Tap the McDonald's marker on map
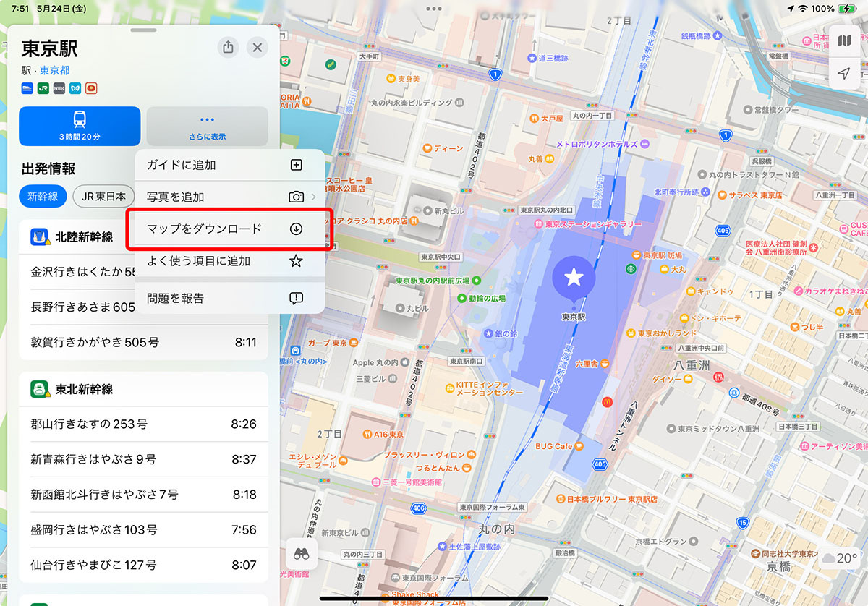 coord(607,401)
